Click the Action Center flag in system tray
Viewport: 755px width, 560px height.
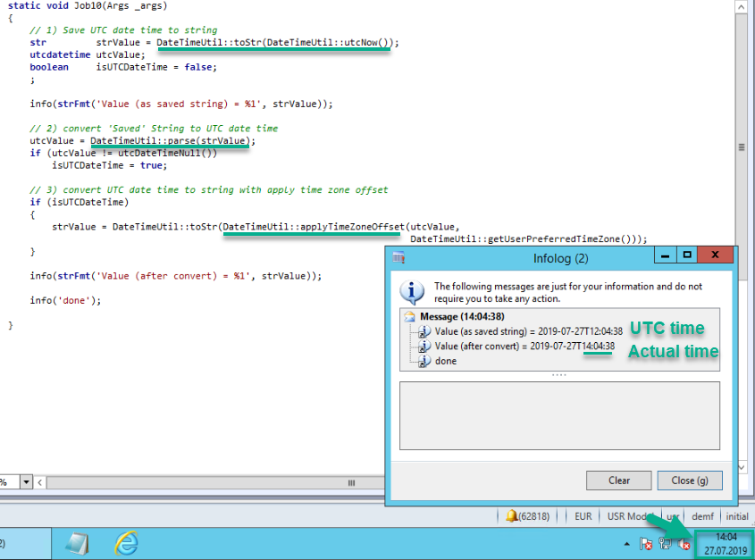click(x=647, y=542)
